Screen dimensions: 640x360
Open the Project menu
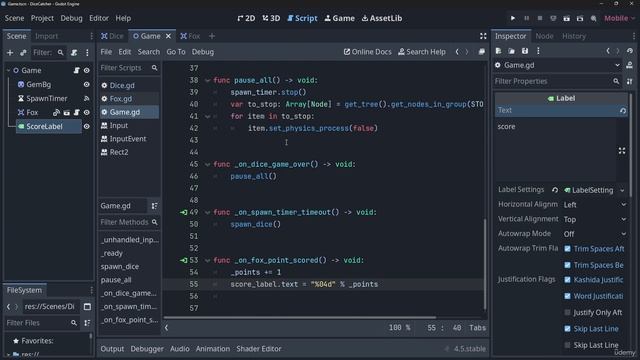(x=42, y=18)
